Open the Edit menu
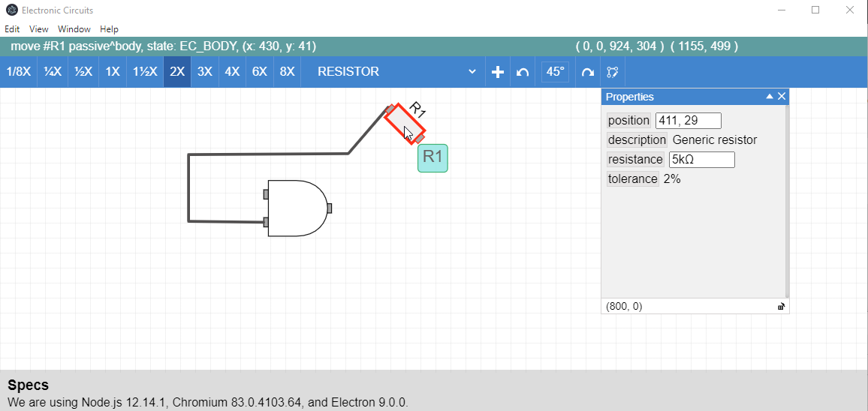Screen dimensions: 868x411 pos(12,28)
